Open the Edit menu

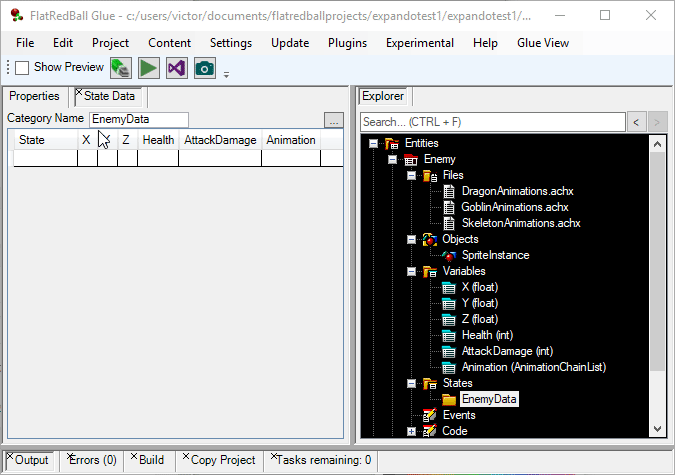coord(63,43)
